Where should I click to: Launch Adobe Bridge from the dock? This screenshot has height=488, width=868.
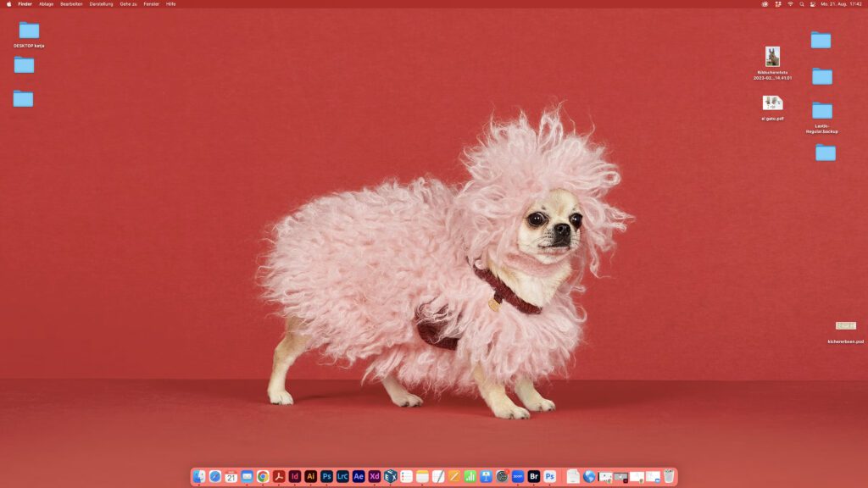coord(534,477)
